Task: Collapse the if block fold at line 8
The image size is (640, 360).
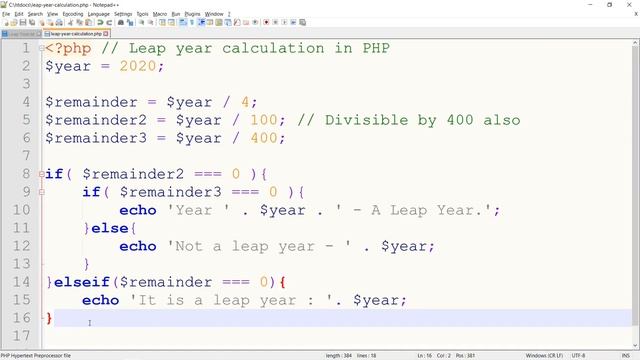Action: tap(42, 174)
